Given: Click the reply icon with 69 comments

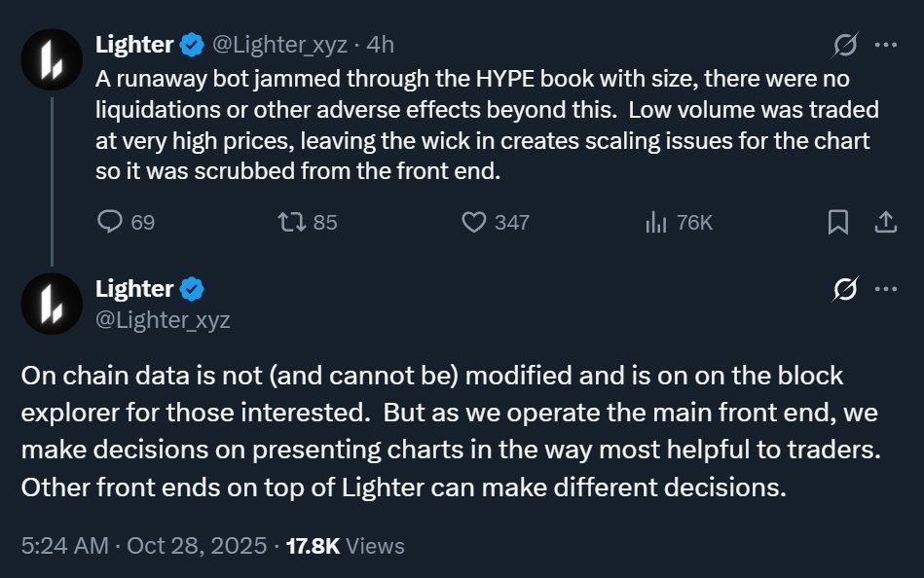Looking at the screenshot, I should (110, 222).
